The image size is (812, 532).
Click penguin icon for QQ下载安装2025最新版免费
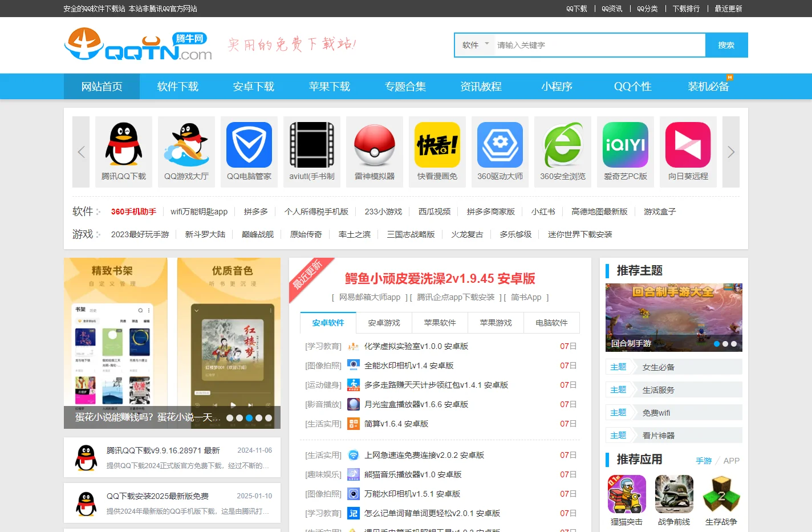(86, 503)
